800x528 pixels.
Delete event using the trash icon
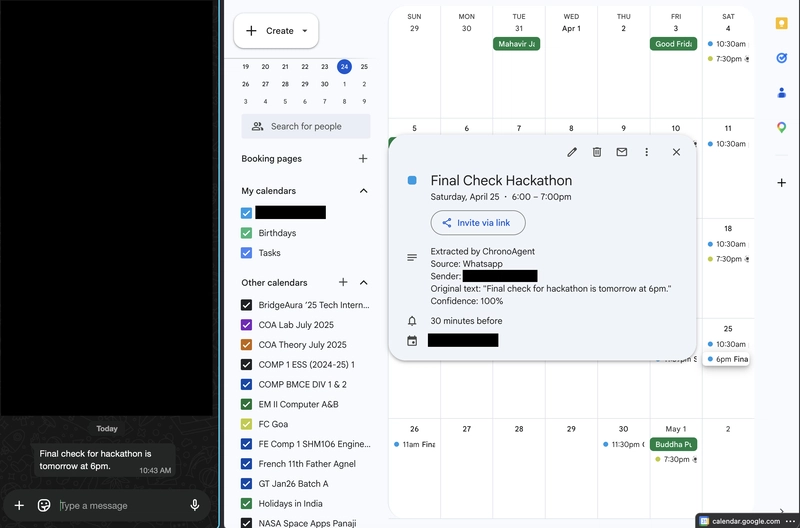click(x=596, y=152)
